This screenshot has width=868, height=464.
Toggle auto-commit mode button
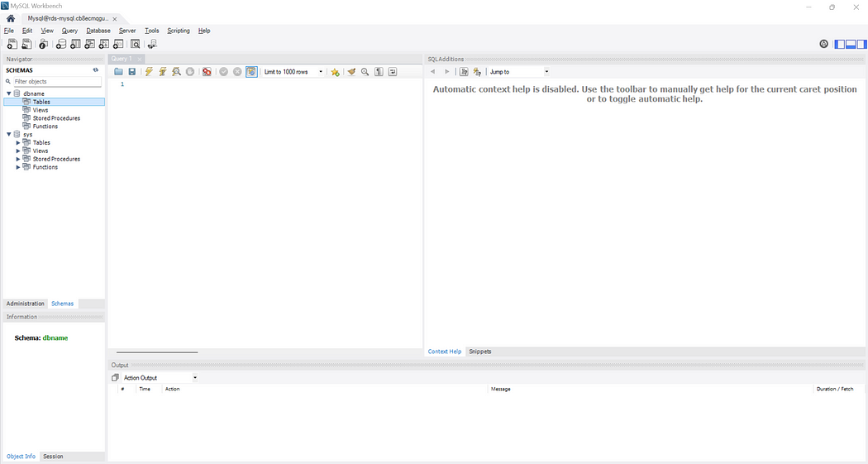(251, 72)
